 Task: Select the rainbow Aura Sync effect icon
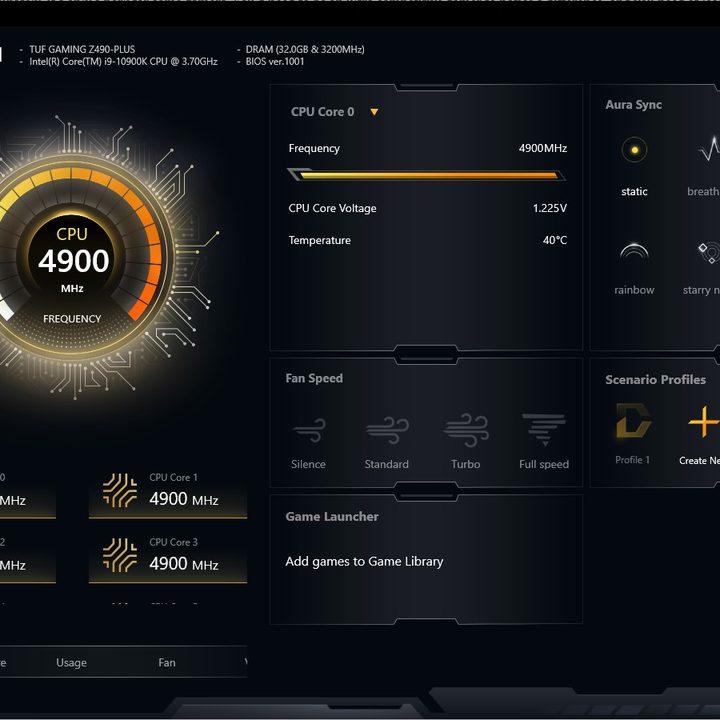click(x=634, y=251)
